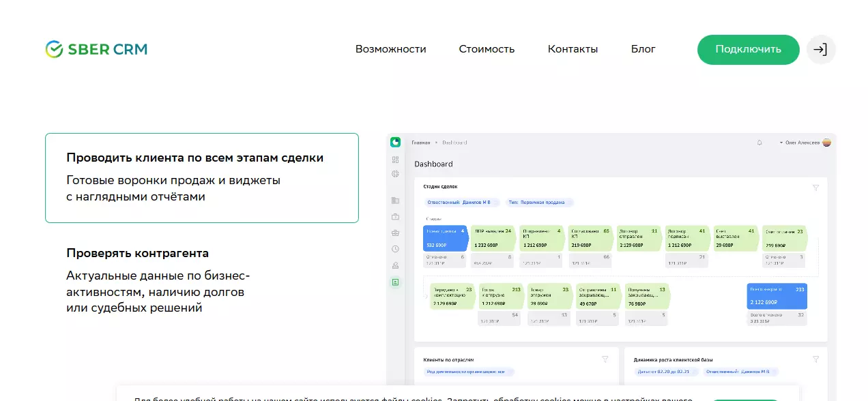Select the 'Счет выставлен' stage card
The width and height of the screenshot is (868, 401).
pyautogui.click(x=736, y=238)
